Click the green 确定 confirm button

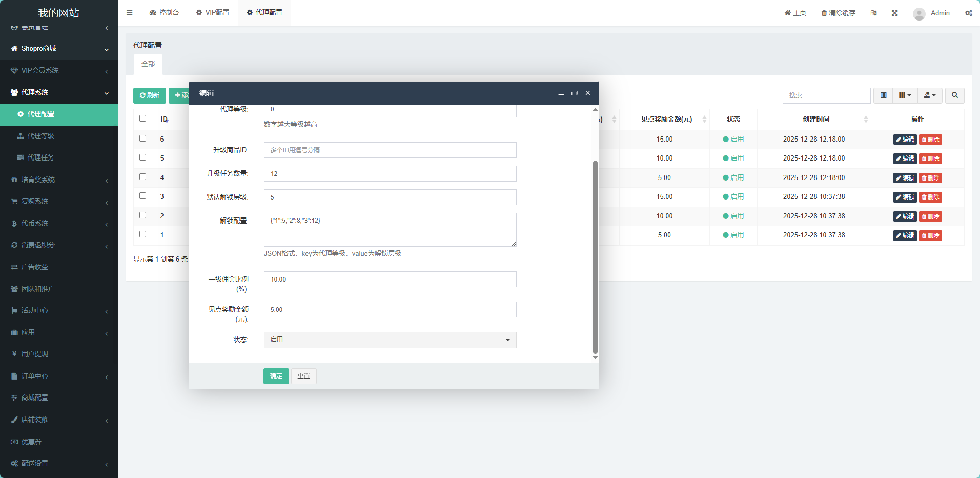(x=276, y=376)
